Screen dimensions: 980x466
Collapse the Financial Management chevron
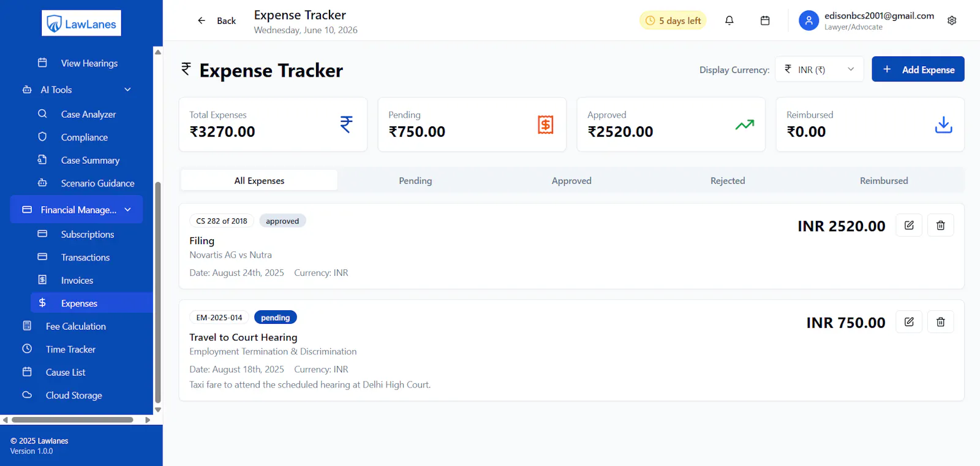point(127,210)
